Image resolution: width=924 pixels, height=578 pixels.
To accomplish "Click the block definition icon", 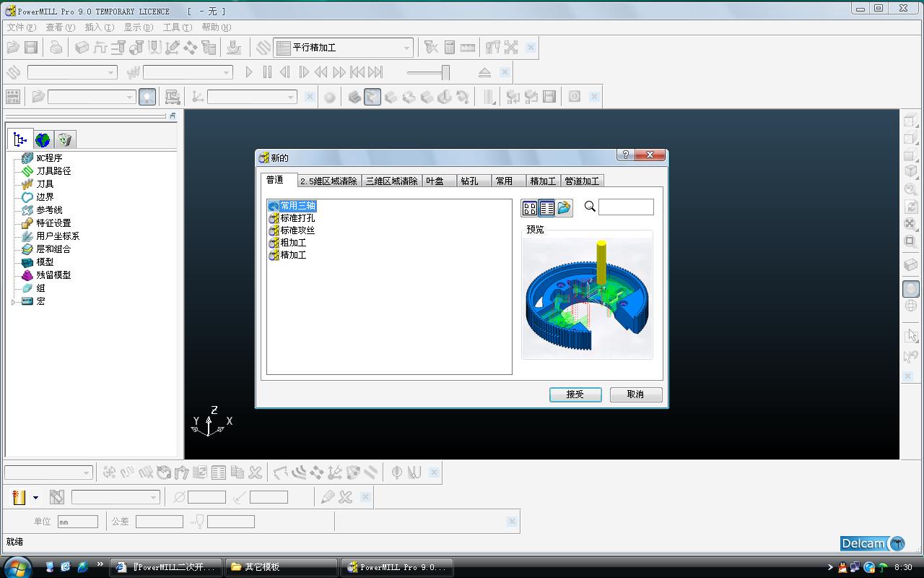I will point(82,48).
